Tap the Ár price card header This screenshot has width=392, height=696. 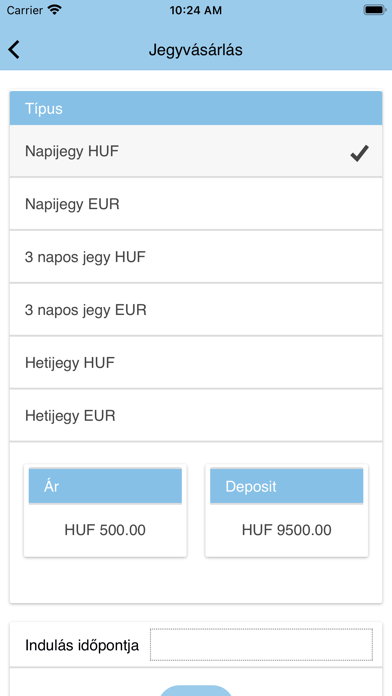click(x=105, y=486)
